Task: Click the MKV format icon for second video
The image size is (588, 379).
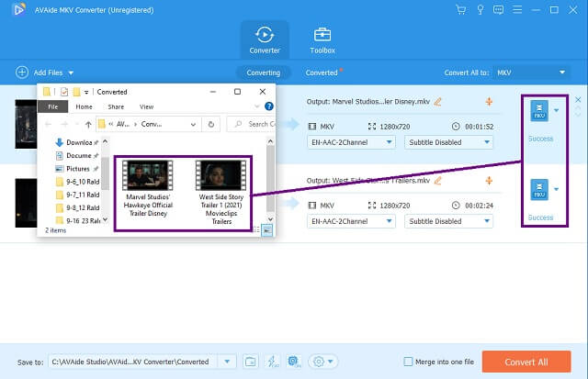Action: [x=540, y=190]
